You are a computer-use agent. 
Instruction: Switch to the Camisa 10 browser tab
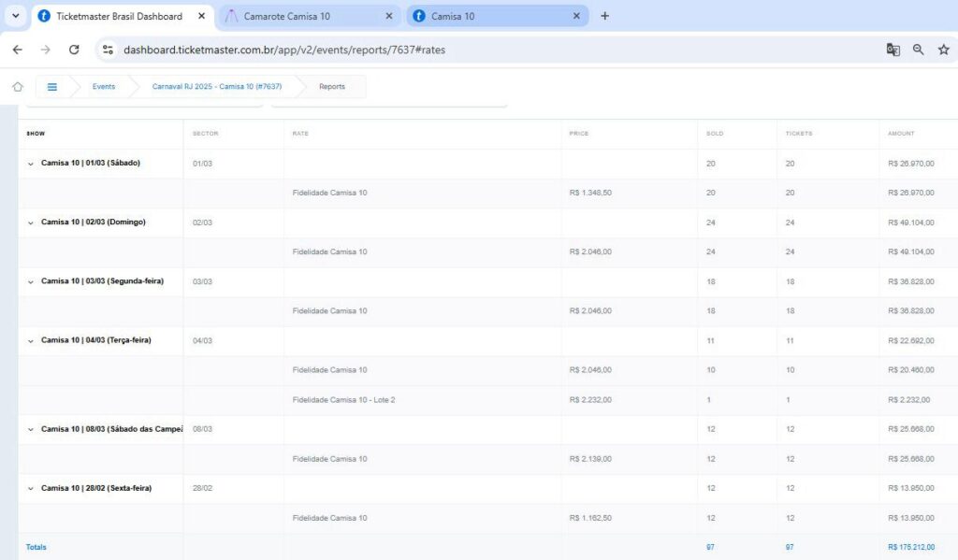click(497, 17)
